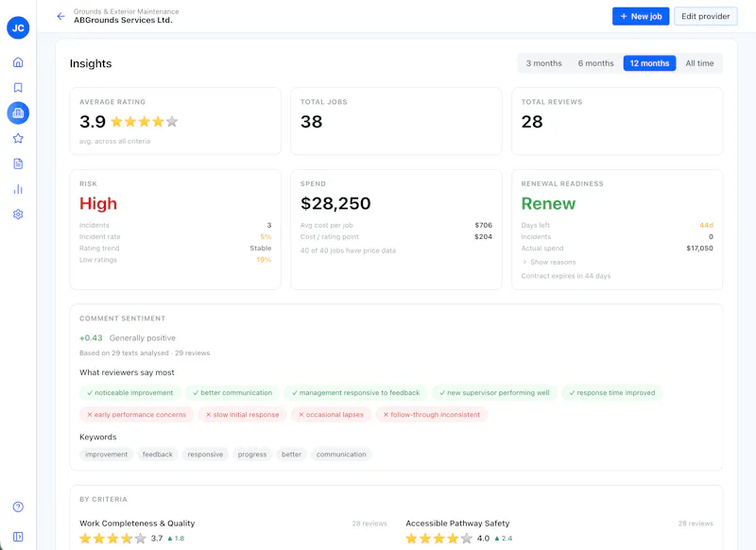
Task: Click the New job button
Action: pyautogui.click(x=641, y=16)
